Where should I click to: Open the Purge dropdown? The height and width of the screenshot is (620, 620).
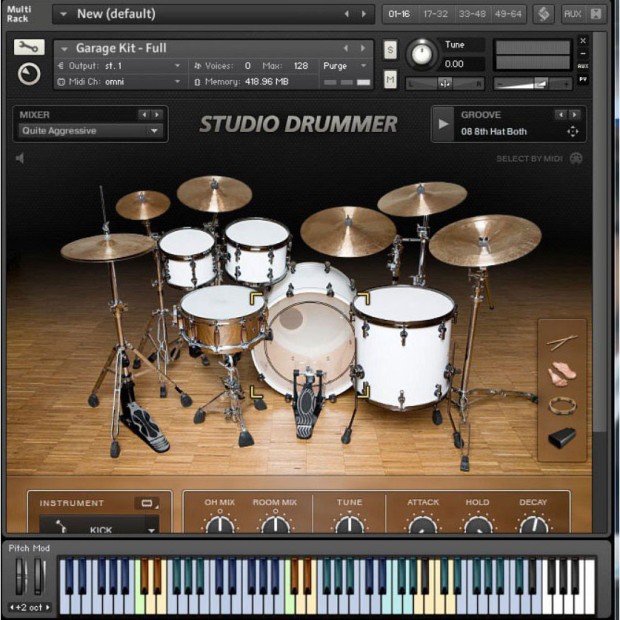click(x=363, y=66)
